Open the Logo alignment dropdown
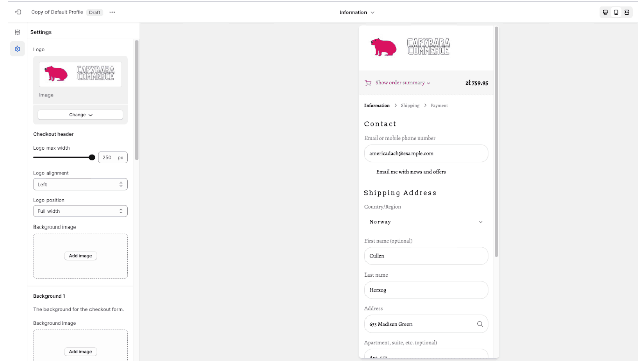 click(x=80, y=184)
